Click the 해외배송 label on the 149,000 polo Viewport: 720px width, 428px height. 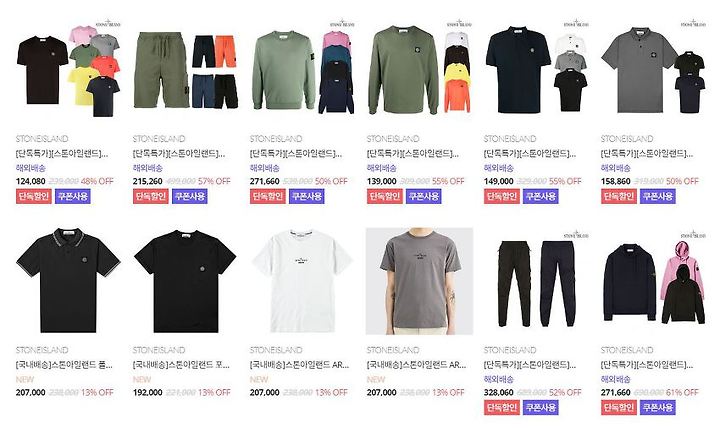pyautogui.click(x=499, y=168)
